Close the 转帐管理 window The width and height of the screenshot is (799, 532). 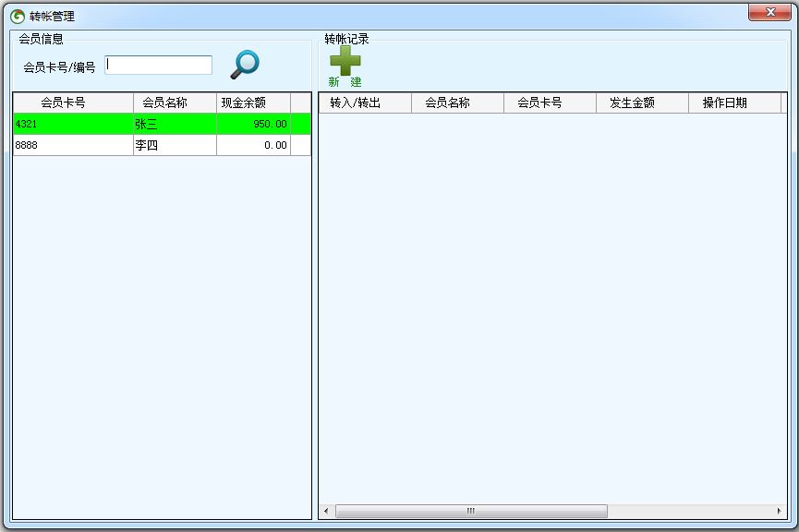[769, 12]
